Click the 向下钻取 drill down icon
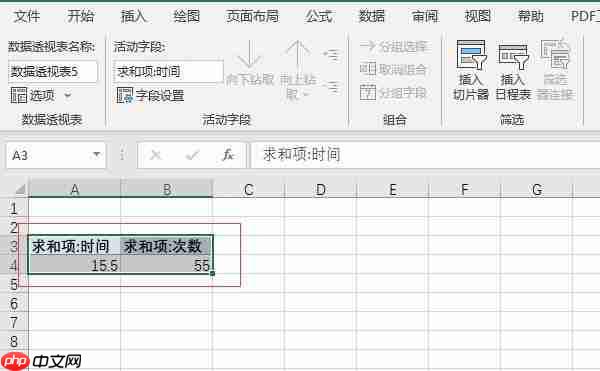 click(249, 63)
